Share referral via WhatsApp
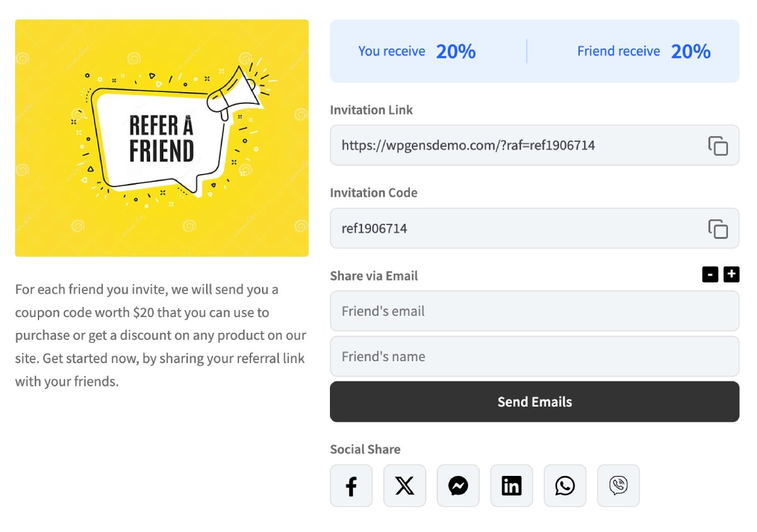 [565, 486]
